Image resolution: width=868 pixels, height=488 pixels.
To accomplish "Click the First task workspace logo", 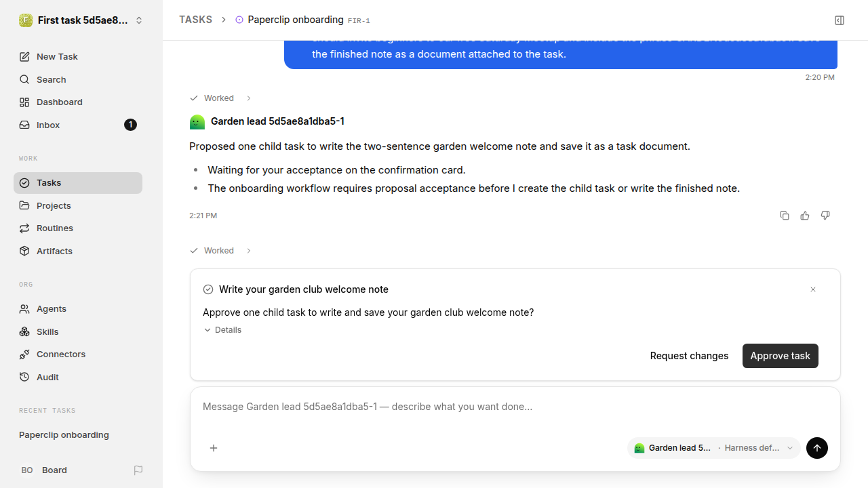I will coord(26,20).
